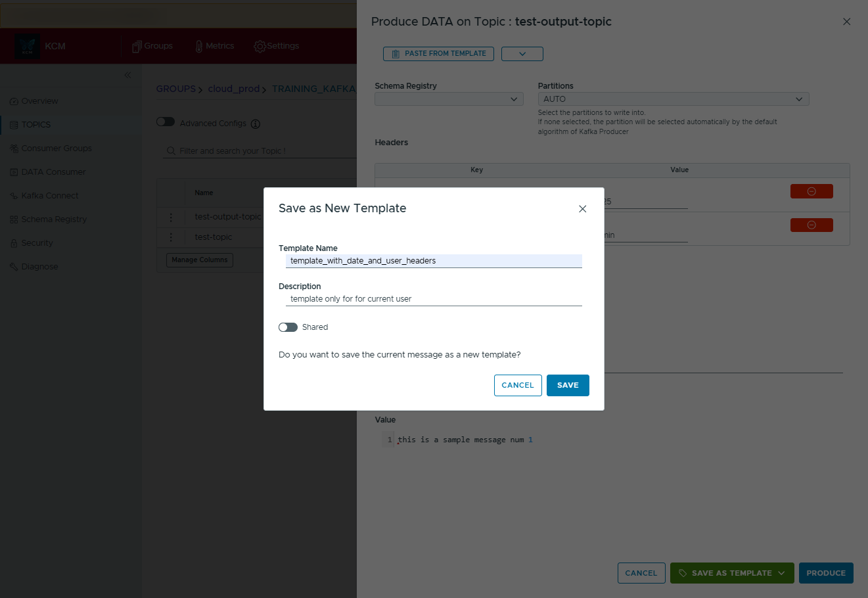Screen dimensions: 868x598
Task: Open the Metrics menu
Action: [214, 46]
